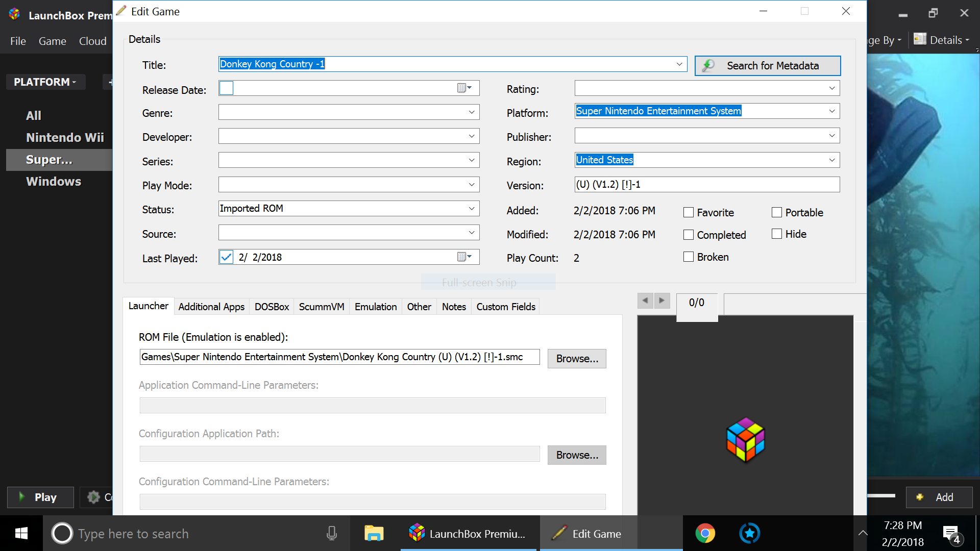The height and width of the screenshot is (551, 980).
Task: Switch to the Additional Apps tab
Action: pyautogui.click(x=211, y=307)
